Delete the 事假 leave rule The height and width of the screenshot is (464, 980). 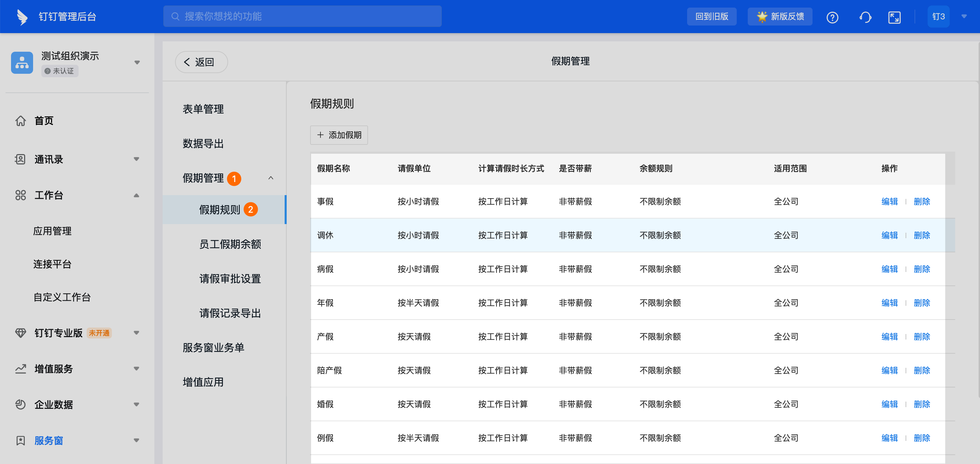tap(921, 201)
